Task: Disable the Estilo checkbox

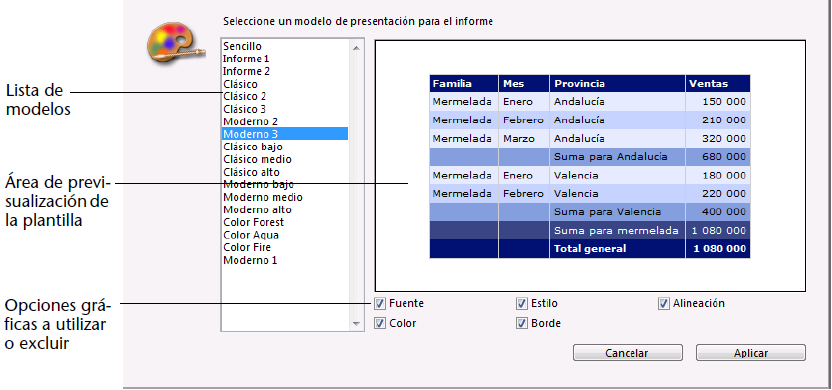Action: pyautogui.click(x=521, y=304)
